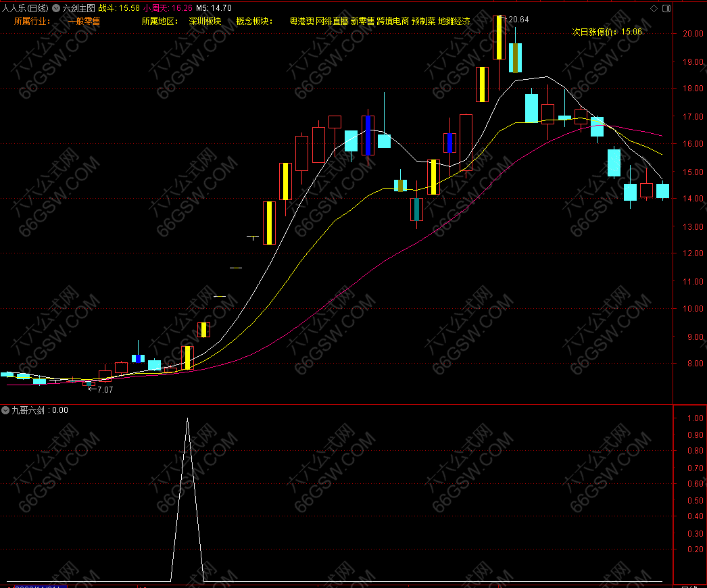Open the 六剑主图 indicator dropdown arrow
This screenshot has width=707, height=588.
click(x=55, y=8)
